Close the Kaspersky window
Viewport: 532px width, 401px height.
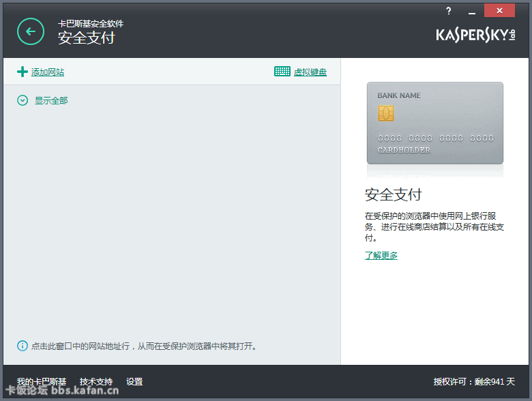pos(499,10)
